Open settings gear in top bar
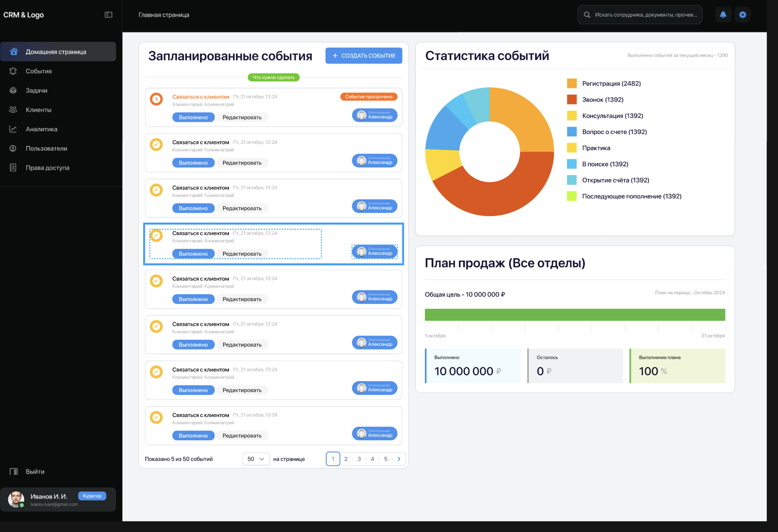 pos(743,15)
